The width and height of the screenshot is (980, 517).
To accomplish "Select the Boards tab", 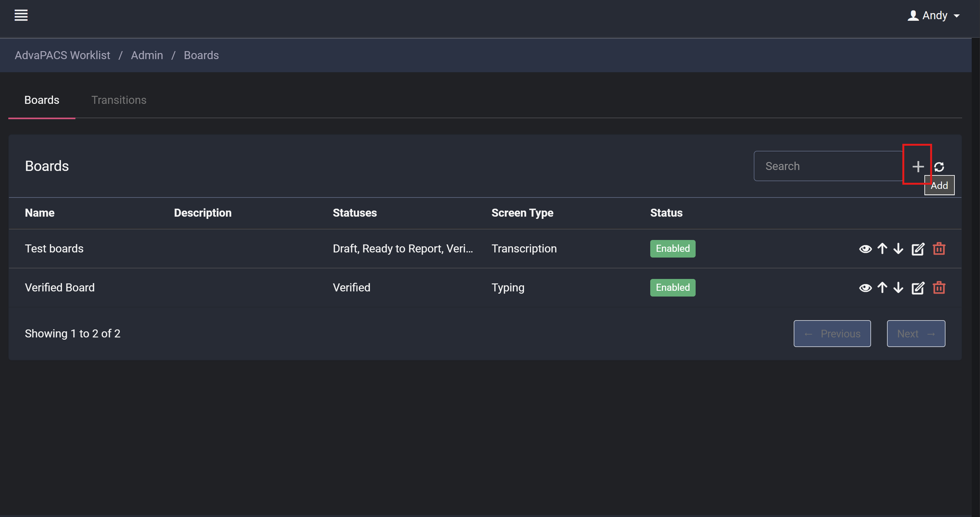I will 42,100.
